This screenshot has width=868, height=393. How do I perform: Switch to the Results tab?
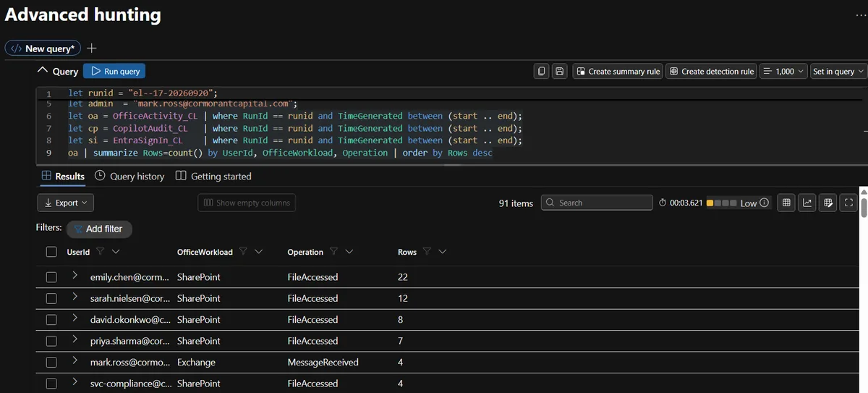[x=63, y=176]
